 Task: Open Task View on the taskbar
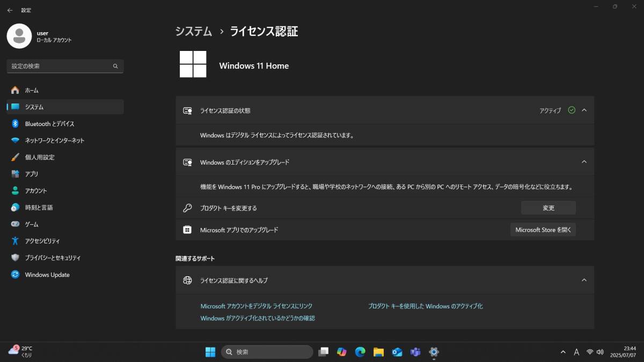[x=323, y=352]
